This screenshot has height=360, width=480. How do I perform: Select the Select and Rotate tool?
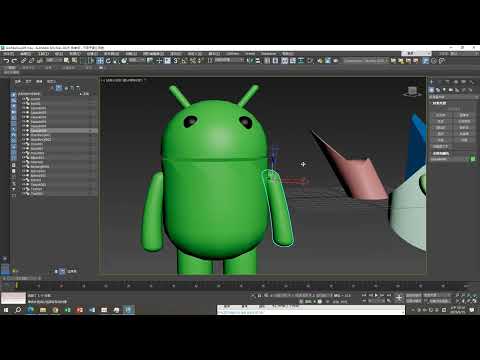pyautogui.click(x=108, y=61)
